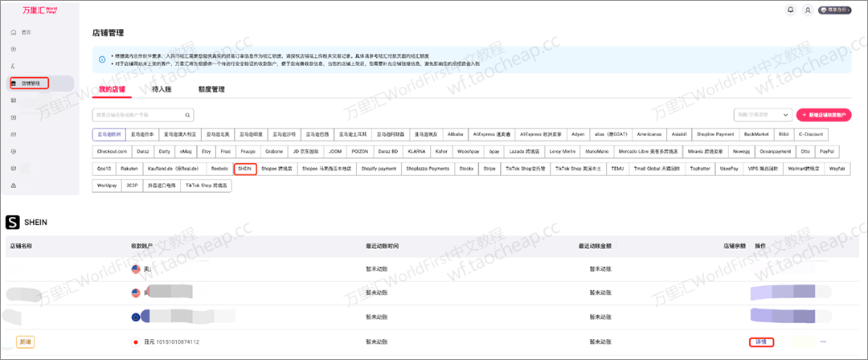Select the C-Discount platform filter

(x=811, y=134)
